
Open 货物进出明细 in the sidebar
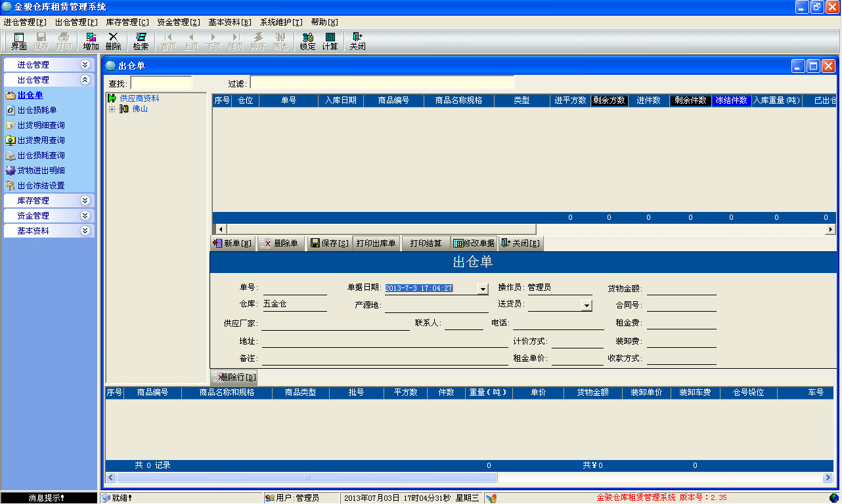(x=41, y=171)
